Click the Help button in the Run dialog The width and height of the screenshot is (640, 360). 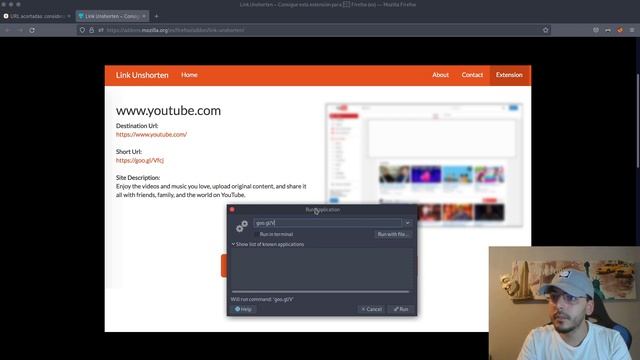243,309
